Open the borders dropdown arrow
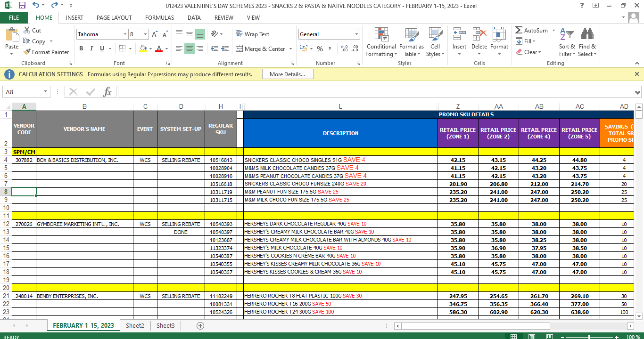644x339 pixels. 130,48
